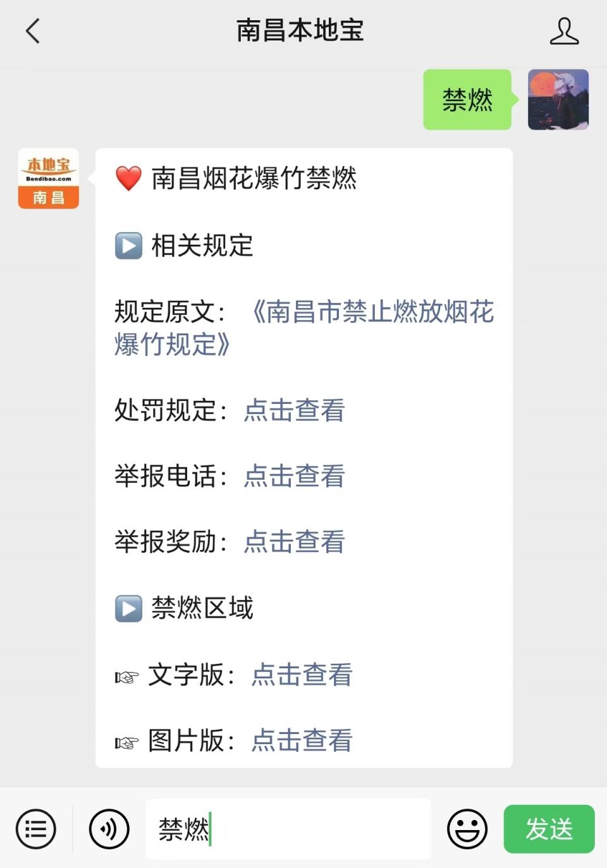Image resolution: width=607 pixels, height=868 pixels.
Task: Open 图片版 banned area link
Action: point(302,740)
